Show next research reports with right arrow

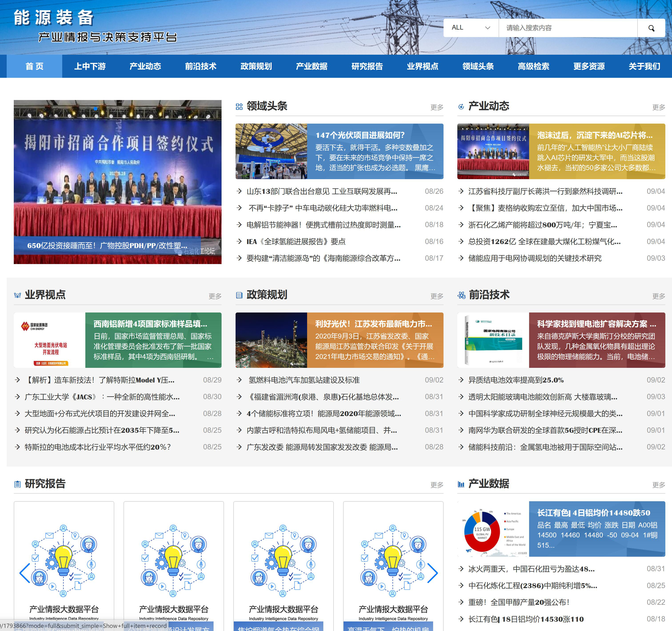coord(432,573)
